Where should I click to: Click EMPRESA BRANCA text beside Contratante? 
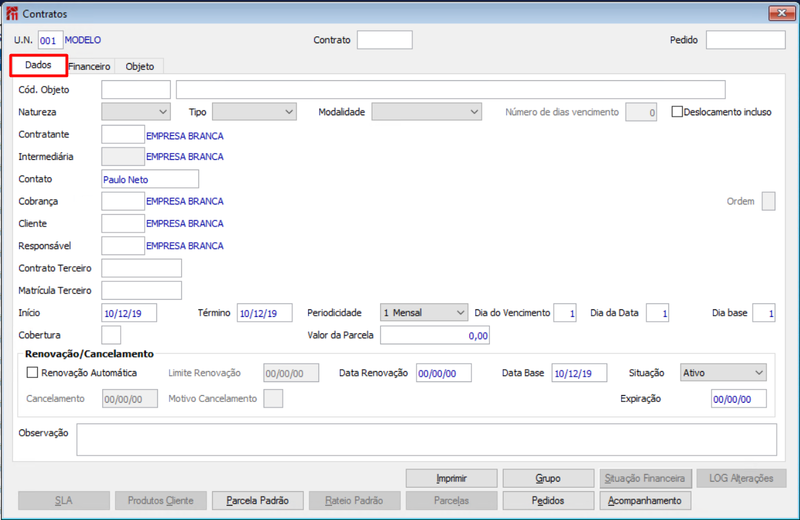[185, 136]
